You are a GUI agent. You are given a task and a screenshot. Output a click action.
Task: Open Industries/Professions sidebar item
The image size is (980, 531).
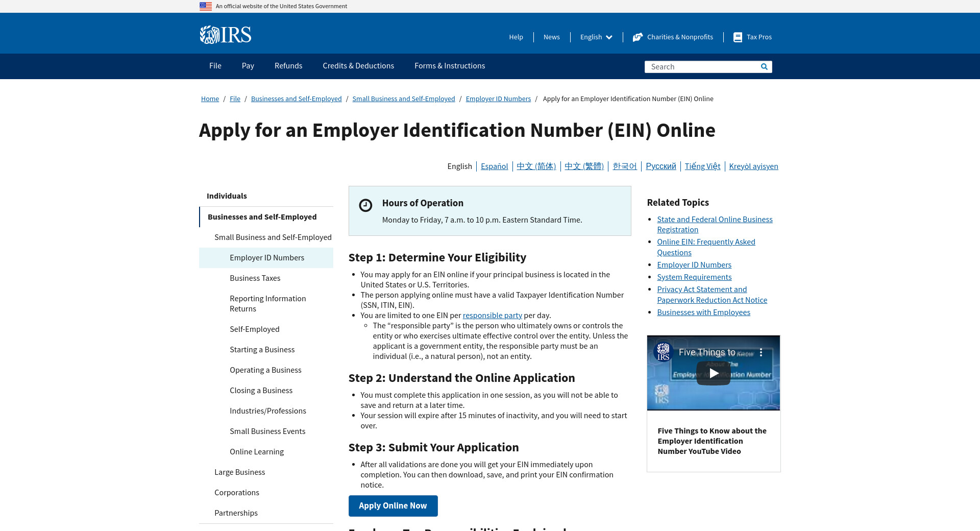click(266, 411)
